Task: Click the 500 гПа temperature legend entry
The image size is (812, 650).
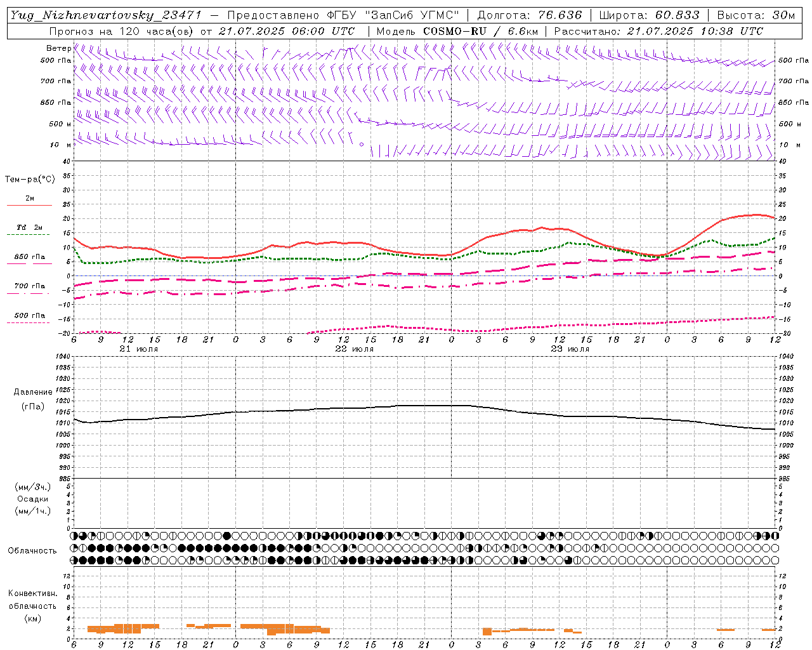Action: [x=30, y=315]
